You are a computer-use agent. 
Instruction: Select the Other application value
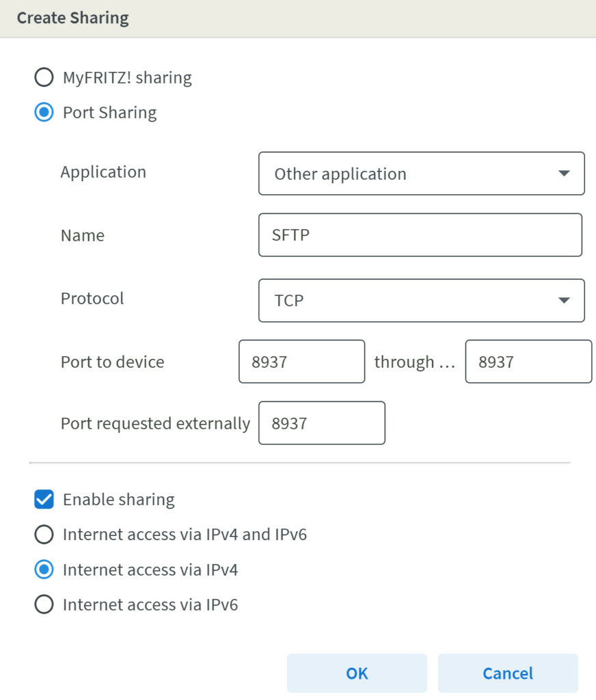[339, 174]
